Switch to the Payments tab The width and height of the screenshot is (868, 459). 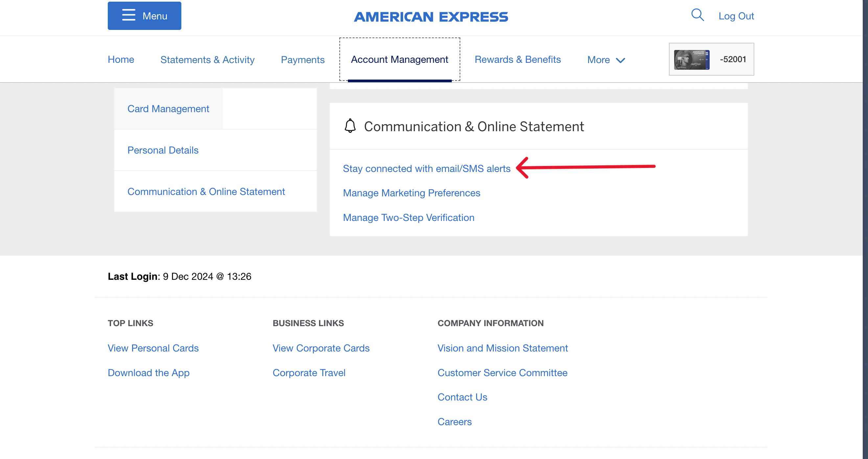[302, 60]
